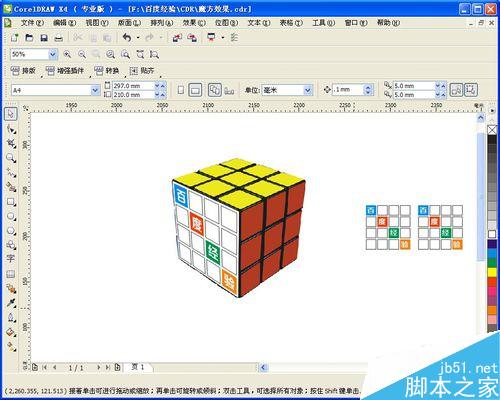Click the Zoom in magnifier icon

[67, 54]
